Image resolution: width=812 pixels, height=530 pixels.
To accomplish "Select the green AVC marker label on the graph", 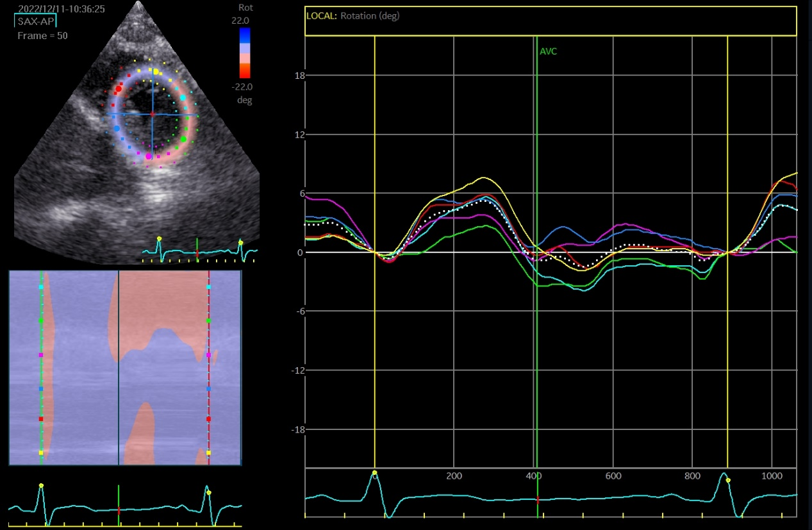I will 548,51.
